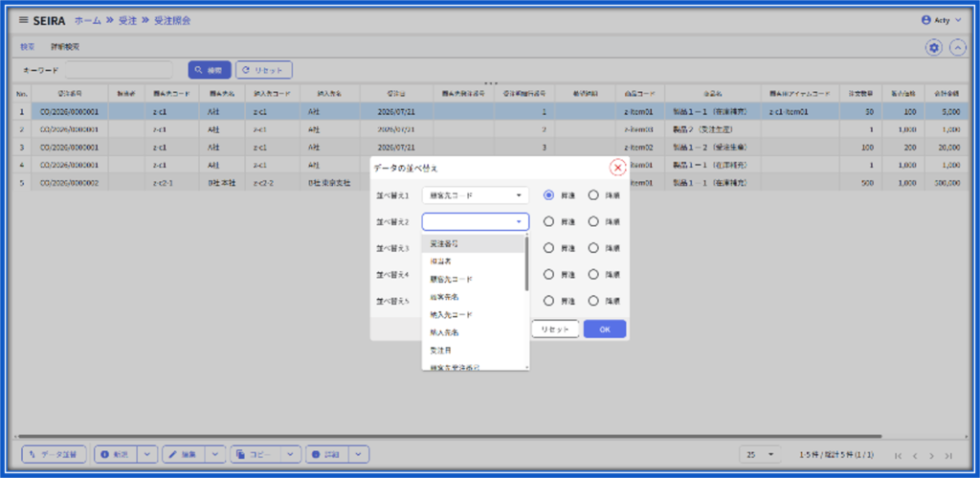980x478 pixels.
Task: Open the 25 rows-per-page dropdown
Action: click(760, 455)
